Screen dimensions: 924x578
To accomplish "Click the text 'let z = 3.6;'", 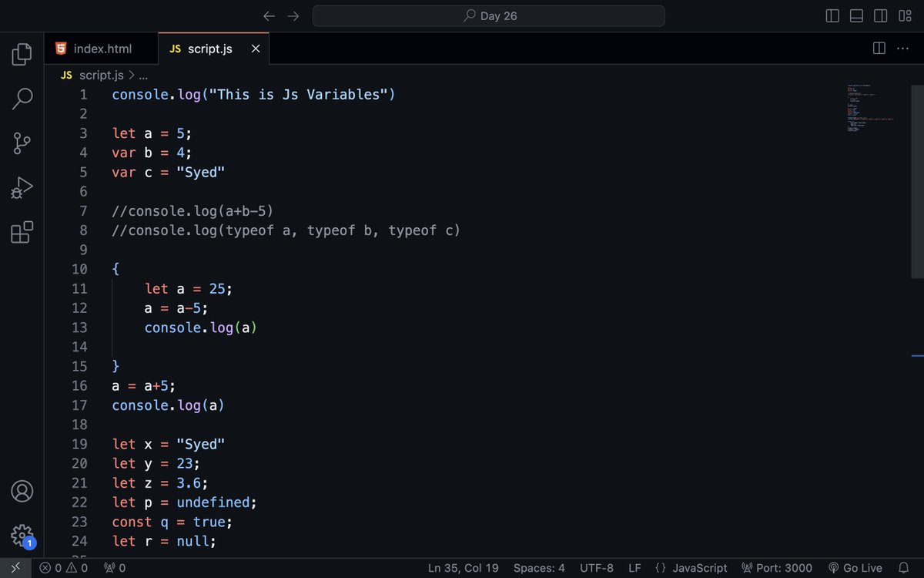I will [160, 482].
